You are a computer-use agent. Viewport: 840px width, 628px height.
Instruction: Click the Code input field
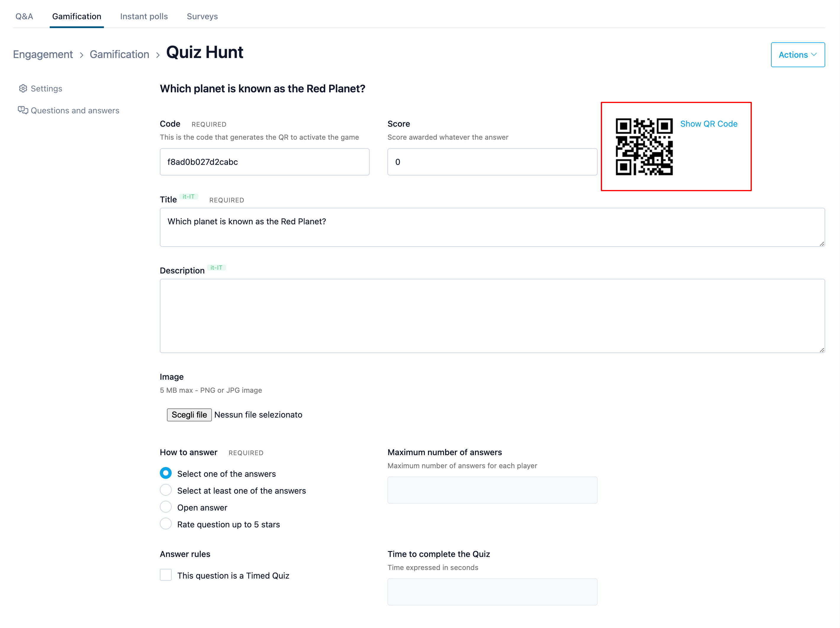pos(265,162)
